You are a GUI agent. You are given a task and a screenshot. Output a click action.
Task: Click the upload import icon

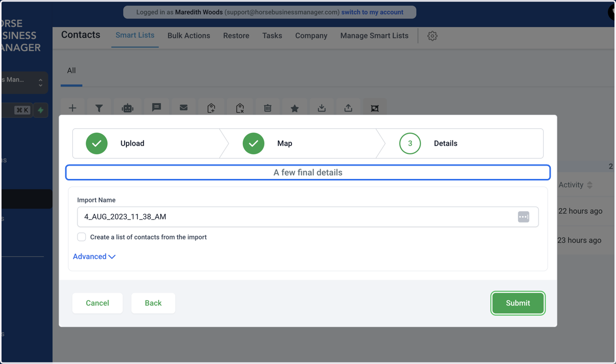(348, 108)
